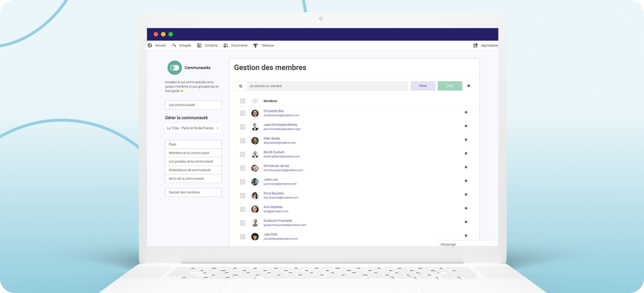Open Anna Siquerka's profile link
The image size is (644, 293).
274,193
